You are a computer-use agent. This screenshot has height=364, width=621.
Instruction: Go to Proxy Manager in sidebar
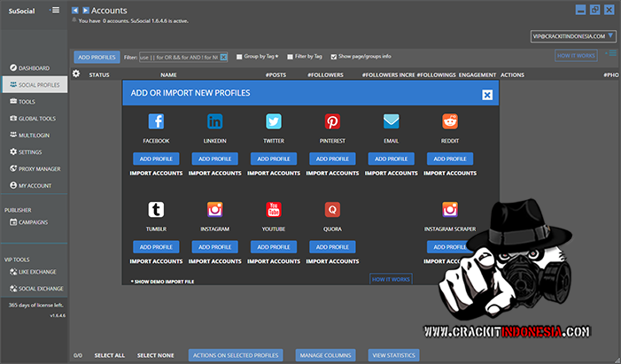39,168
